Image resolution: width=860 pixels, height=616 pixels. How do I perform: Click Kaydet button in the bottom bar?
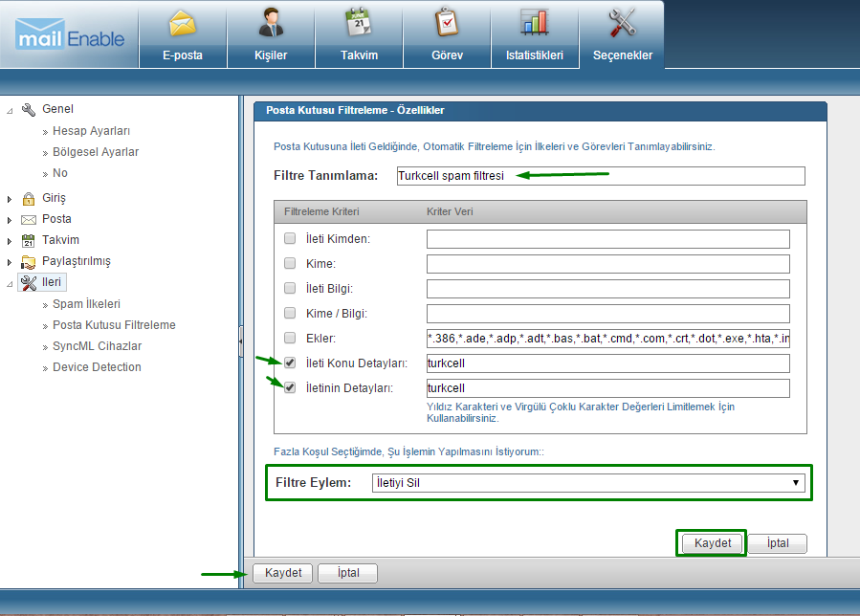[x=283, y=573]
